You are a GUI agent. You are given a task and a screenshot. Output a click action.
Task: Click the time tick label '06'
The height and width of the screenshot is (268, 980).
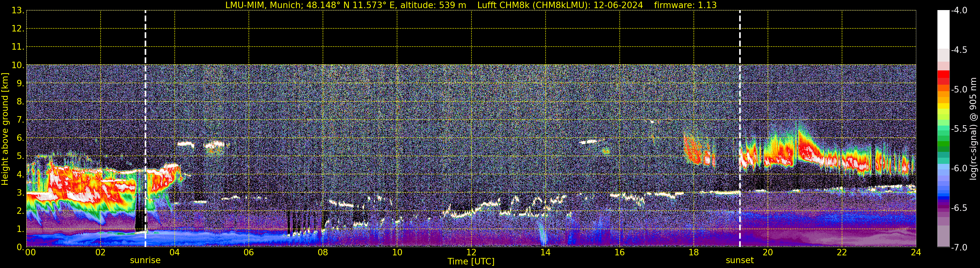tap(249, 252)
